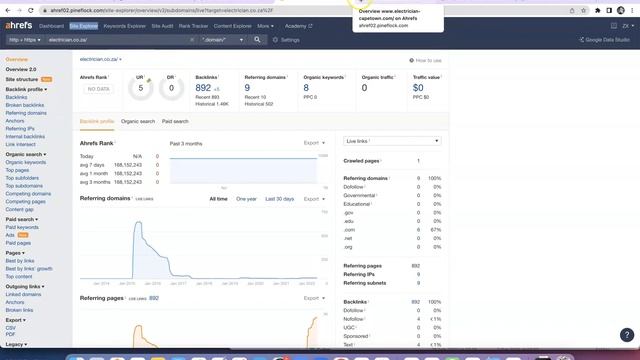Open the ZX account dropdown
This screenshot has height=360, width=640.
pyautogui.click(x=628, y=26)
